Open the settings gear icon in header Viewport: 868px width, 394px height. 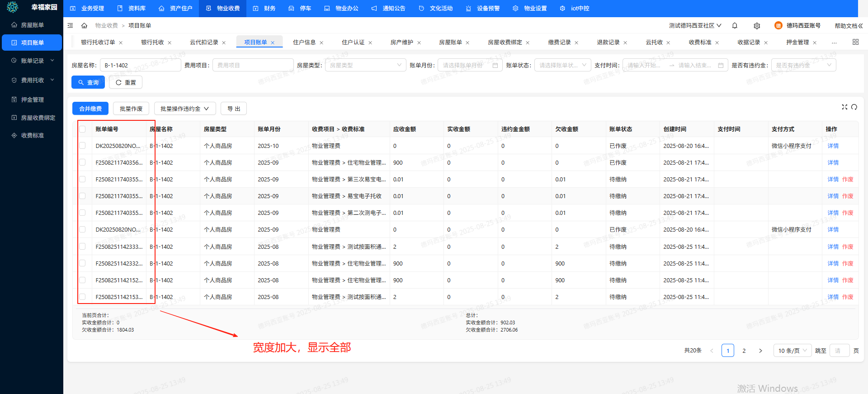757,26
